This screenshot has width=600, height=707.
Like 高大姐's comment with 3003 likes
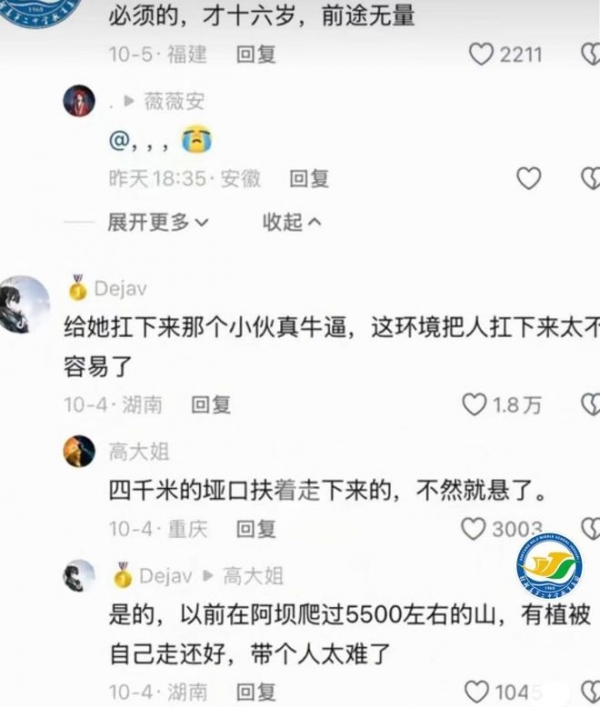pyautogui.click(x=473, y=529)
